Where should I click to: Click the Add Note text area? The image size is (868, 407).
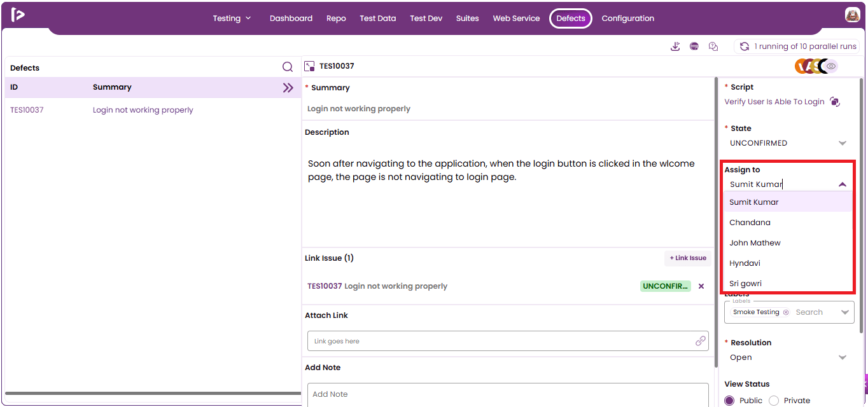coord(508,394)
